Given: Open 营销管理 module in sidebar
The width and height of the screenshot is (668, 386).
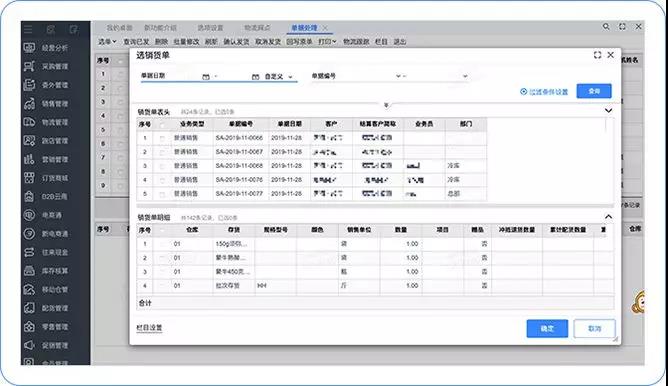Looking at the screenshot, I should (x=46, y=159).
